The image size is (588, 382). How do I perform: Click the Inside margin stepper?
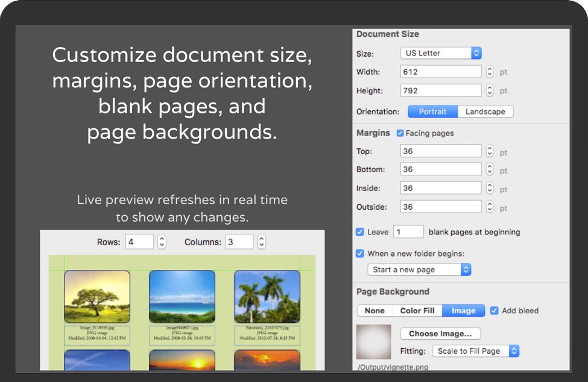(x=490, y=189)
